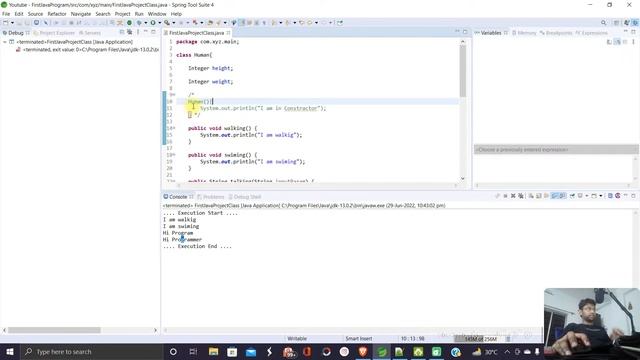The height and width of the screenshot is (360, 640).
Task: Minimize the Console view
Action: tap(626, 196)
